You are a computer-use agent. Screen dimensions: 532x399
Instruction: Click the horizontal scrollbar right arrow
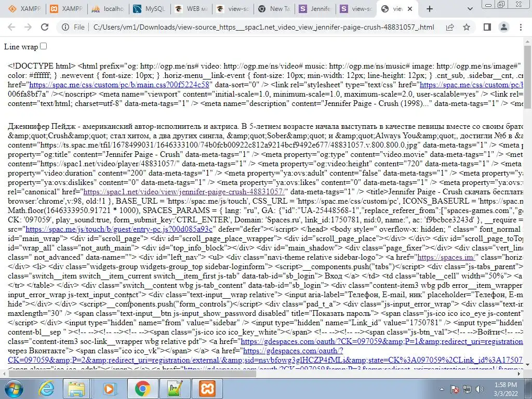(519, 374)
